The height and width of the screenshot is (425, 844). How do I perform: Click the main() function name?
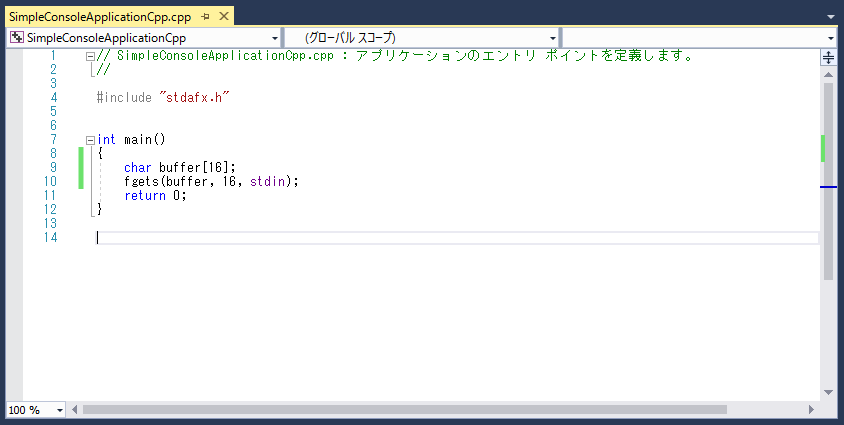pyautogui.click(x=145, y=140)
